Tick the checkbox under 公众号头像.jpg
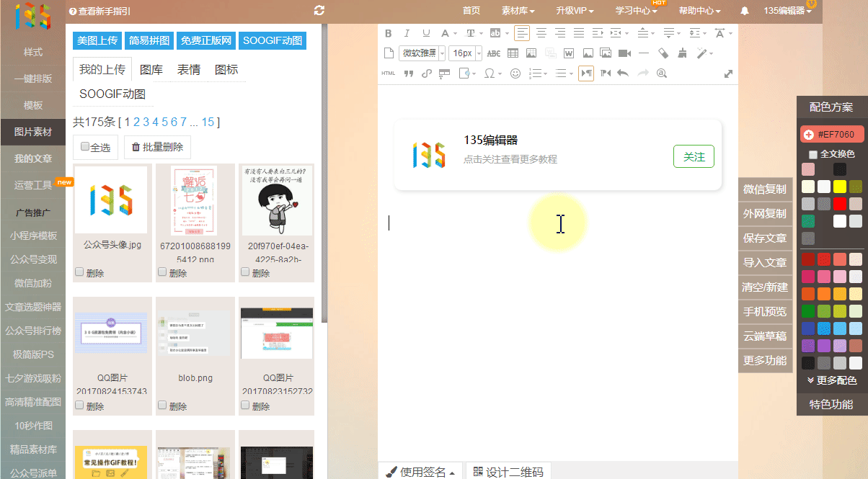The height and width of the screenshot is (479, 868). pyautogui.click(x=79, y=272)
